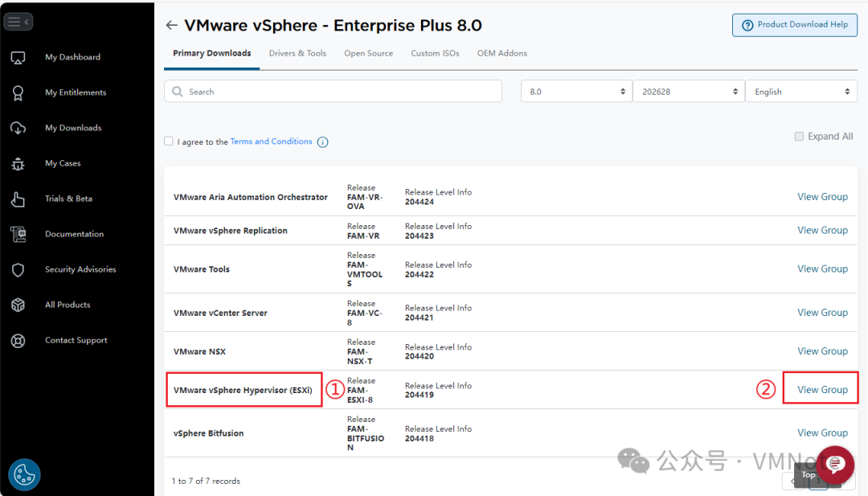Viewport: 868px width, 496px height.
Task: Click the Documentation icon in sidebar
Action: pyautogui.click(x=18, y=234)
